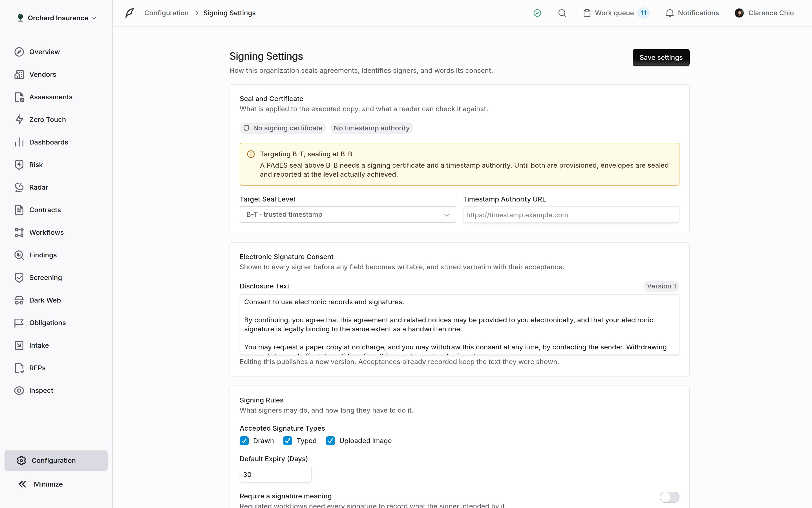The width and height of the screenshot is (812, 508).
Task: Click the Intake arrow-box icon
Action: 19,345
